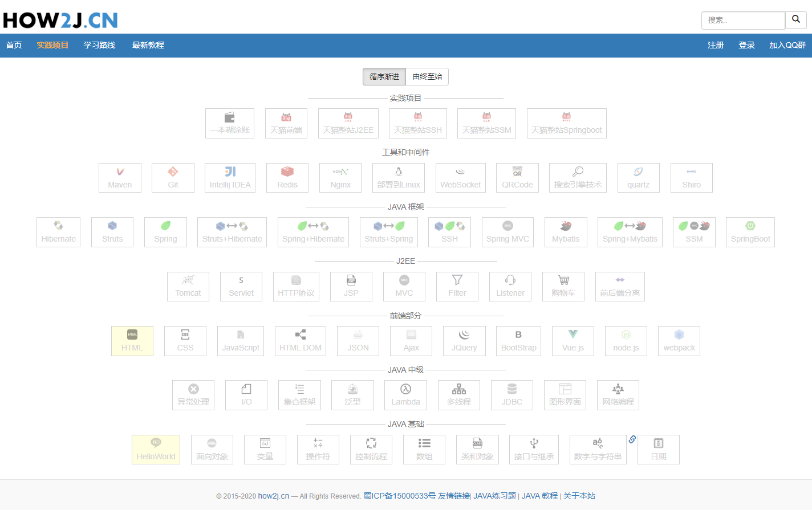Open the Redis tutorial tile

[287, 178]
